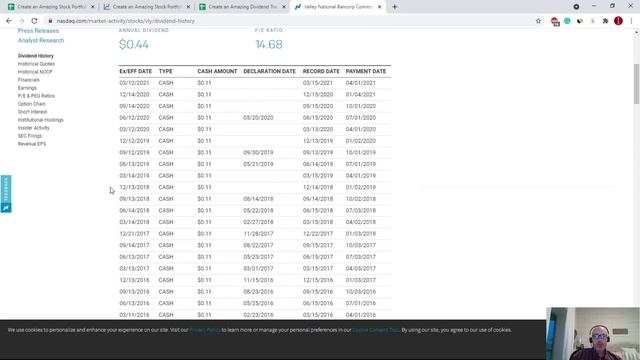Click the 03/12/2021 ex-dividend date
This screenshot has width=640, height=360.
(x=134, y=83)
